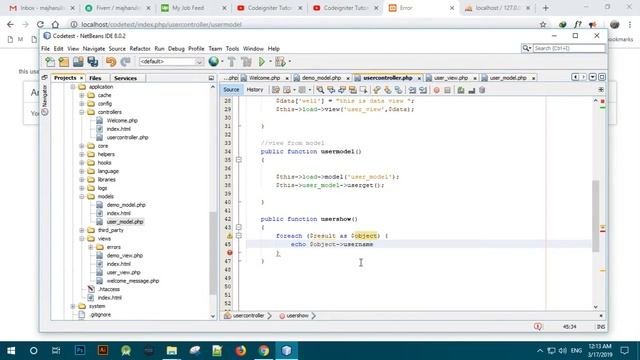Click the Find Selection magnifier icon

[320, 90]
